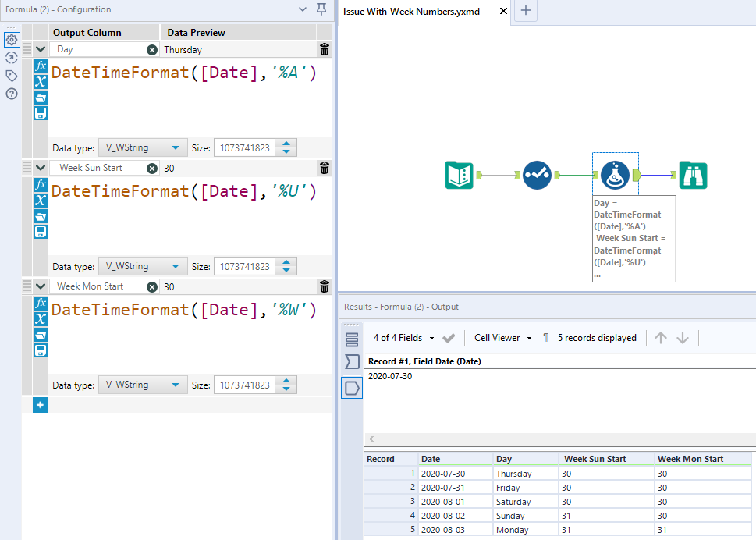Open Data type dropdown for Day
Viewport: 756px width, 540px height.
tap(144, 147)
